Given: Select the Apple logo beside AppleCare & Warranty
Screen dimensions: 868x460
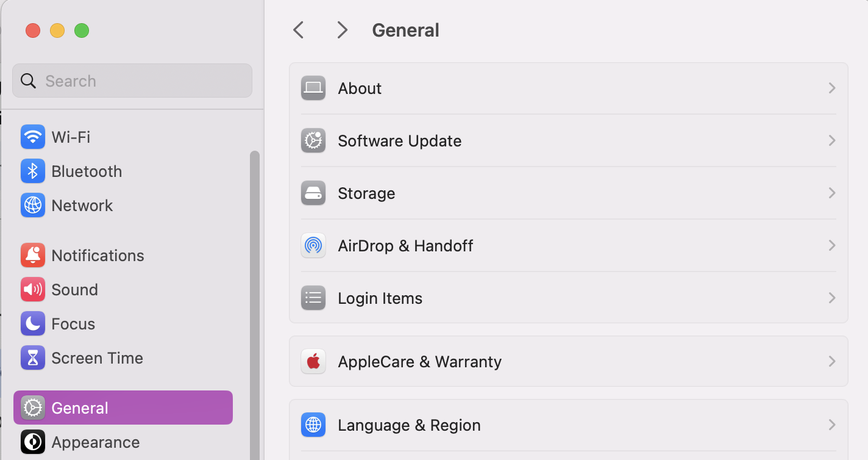Looking at the screenshot, I should [x=313, y=361].
